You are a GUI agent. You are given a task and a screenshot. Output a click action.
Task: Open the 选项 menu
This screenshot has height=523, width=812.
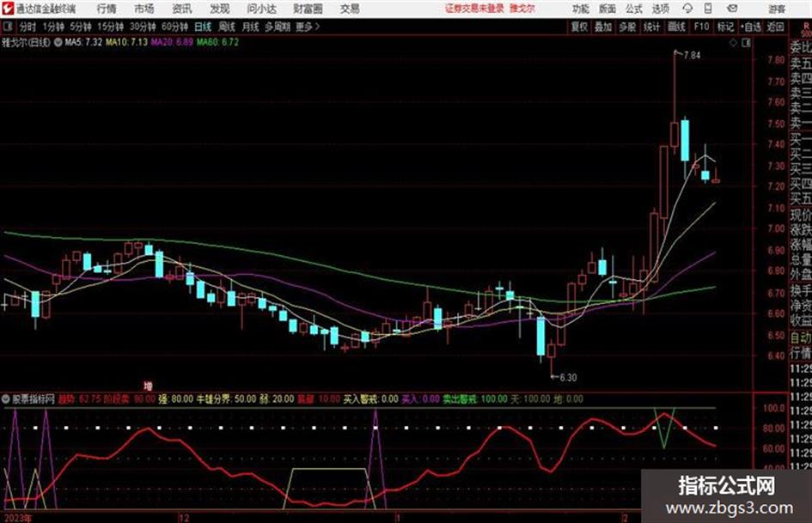pos(661,9)
